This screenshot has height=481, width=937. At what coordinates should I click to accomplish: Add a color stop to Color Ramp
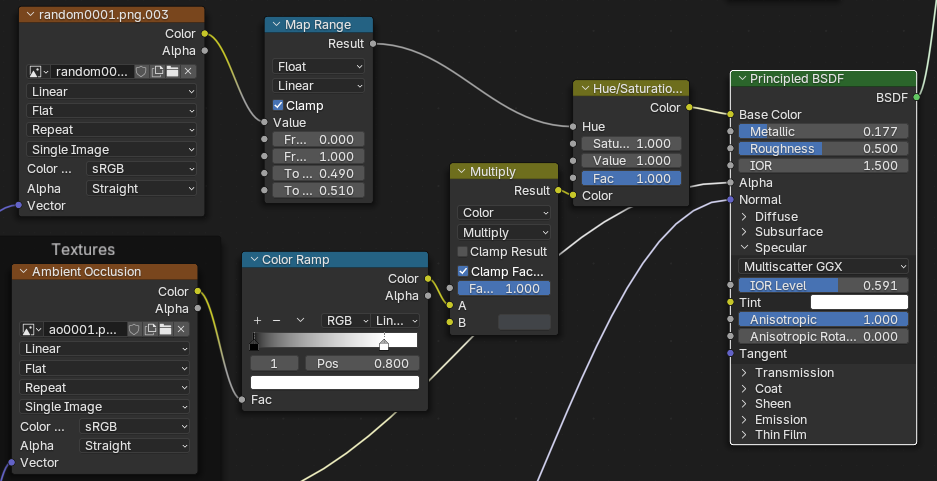pos(257,320)
